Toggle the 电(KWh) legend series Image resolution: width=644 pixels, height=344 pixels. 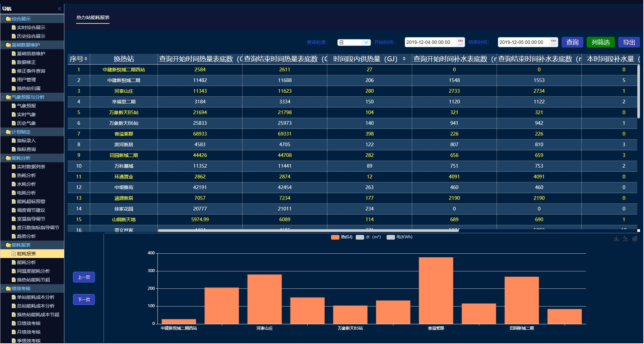tap(400, 237)
